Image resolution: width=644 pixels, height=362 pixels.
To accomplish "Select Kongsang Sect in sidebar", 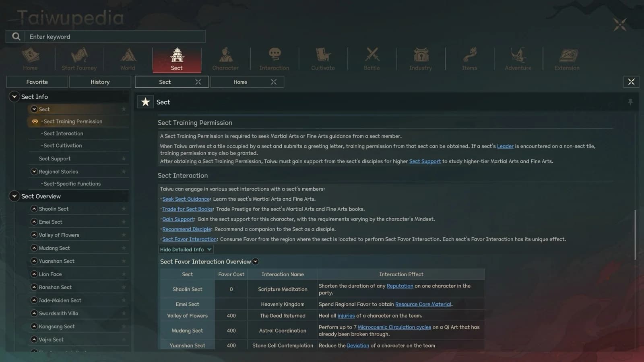I will click(57, 327).
